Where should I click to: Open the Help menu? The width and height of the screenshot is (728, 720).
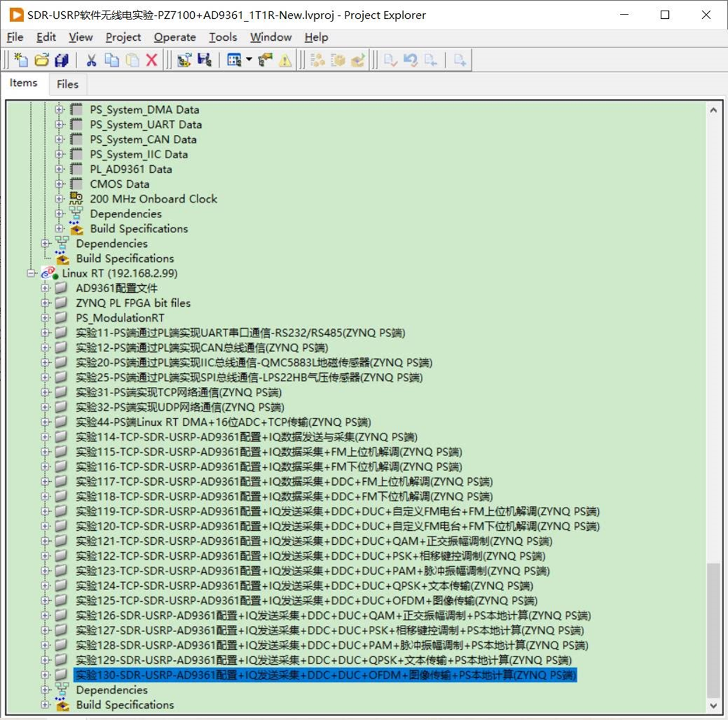click(316, 37)
